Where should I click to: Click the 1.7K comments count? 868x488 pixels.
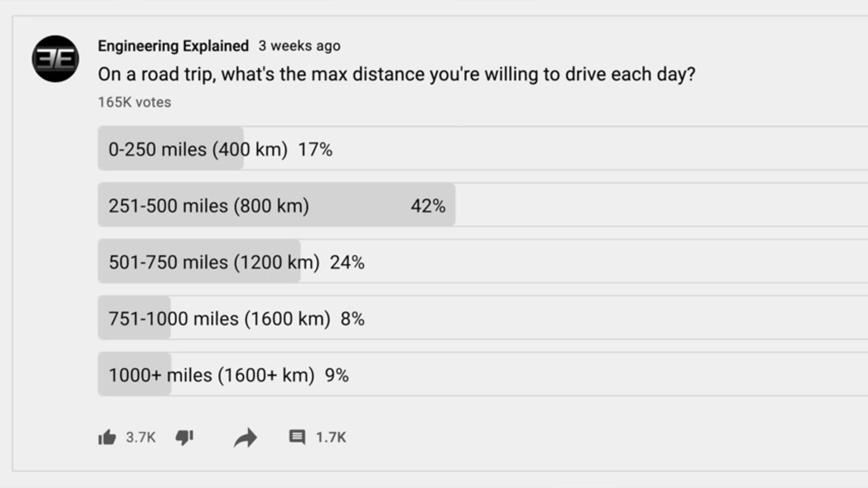click(x=331, y=437)
